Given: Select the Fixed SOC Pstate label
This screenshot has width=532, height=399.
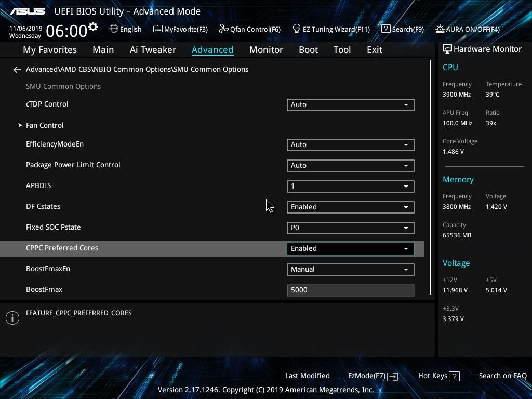Looking at the screenshot, I should (54, 228).
